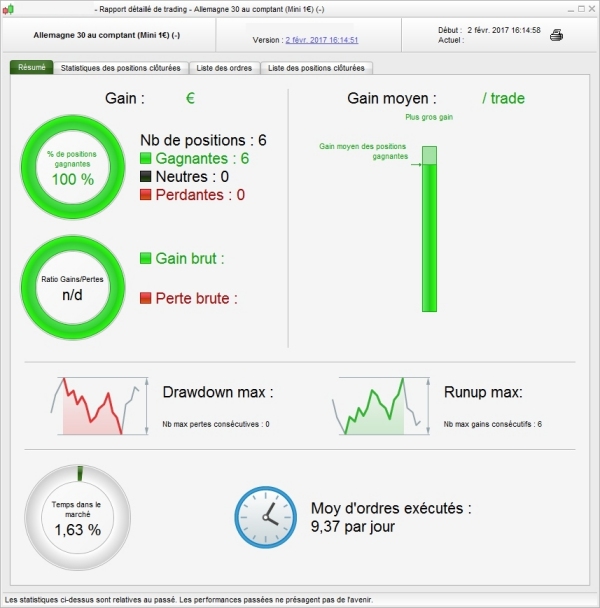Click the green Runup max chart thumbnail

click(380, 406)
